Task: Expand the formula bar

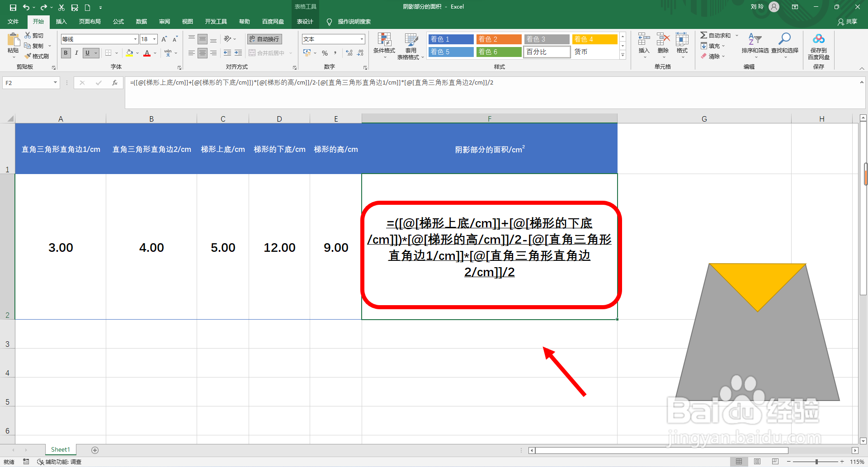Action: coord(862,82)
